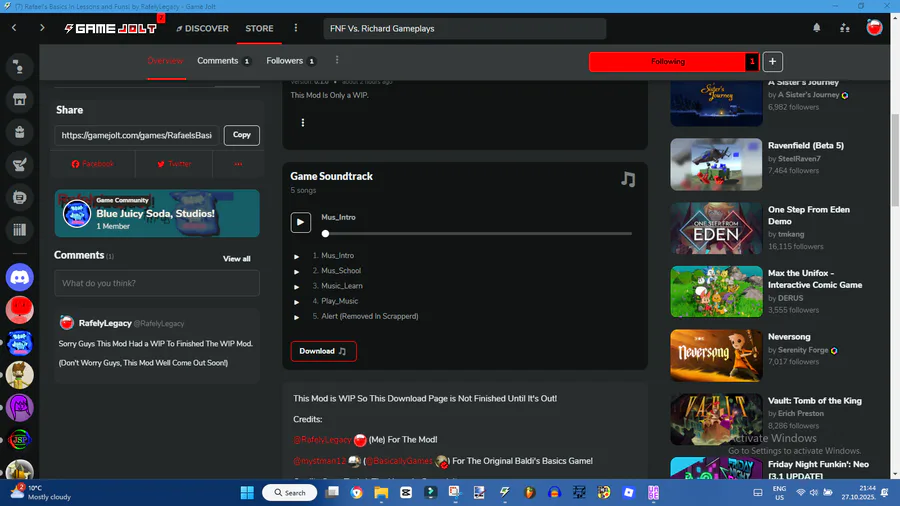Open the chat icon in left sidebar
The width and height of the screenshot is (900, 506).
20,197
